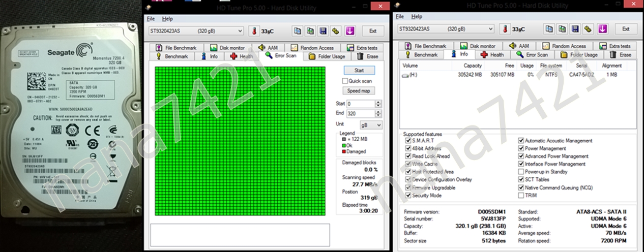Image resolution: width=644 pixels, height=252 pixels.
Task: Exit button in Info window
Action: click(x=626, y=29)
